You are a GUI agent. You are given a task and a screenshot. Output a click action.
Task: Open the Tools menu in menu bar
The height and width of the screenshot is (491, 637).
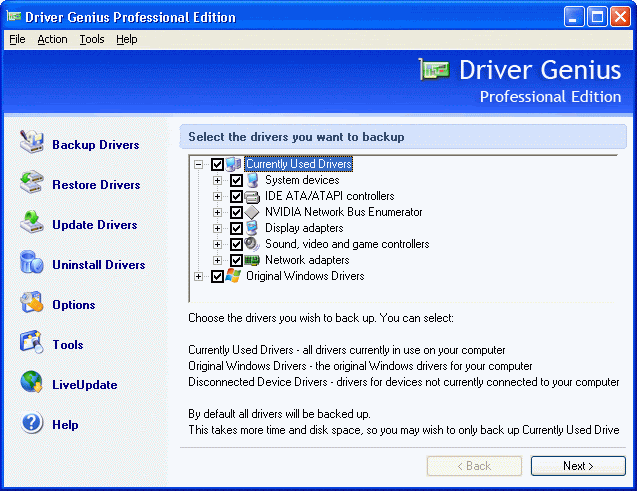coord(92,39)
